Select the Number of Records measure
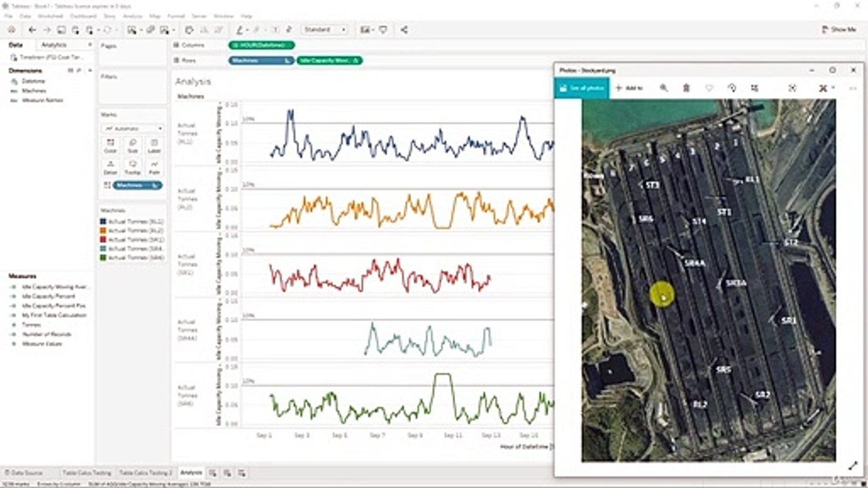This screenshot has height=488, width=868. tap(47, 334)
